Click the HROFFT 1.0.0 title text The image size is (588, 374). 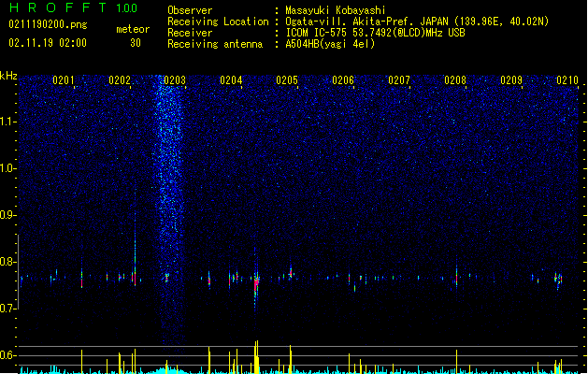[x=74, y=7]
